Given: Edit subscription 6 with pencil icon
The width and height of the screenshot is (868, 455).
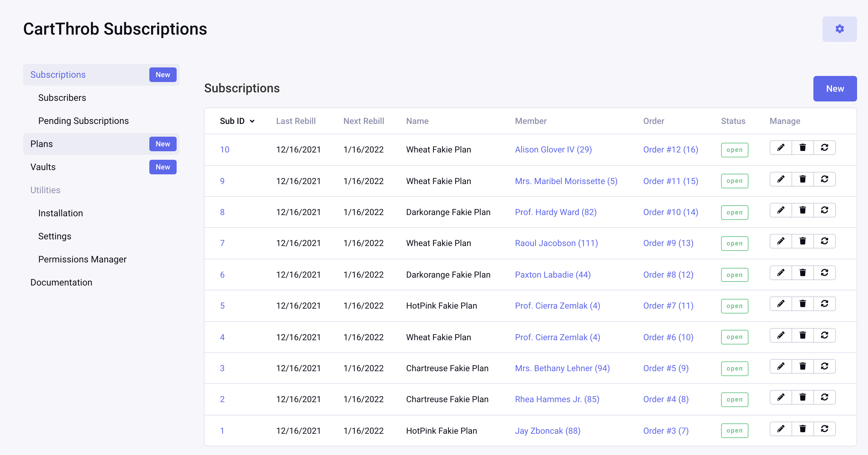Looking at the screenshot, I should pyautogui.click(x=781, y=273).
